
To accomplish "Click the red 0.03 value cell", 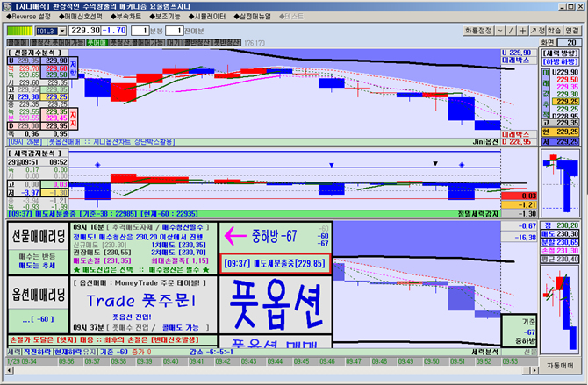I will coord(519,196).
